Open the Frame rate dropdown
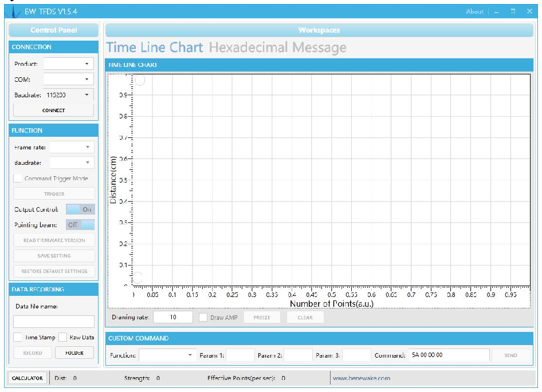This screenshot has height=392, width=542. click(x=72, y=148)
